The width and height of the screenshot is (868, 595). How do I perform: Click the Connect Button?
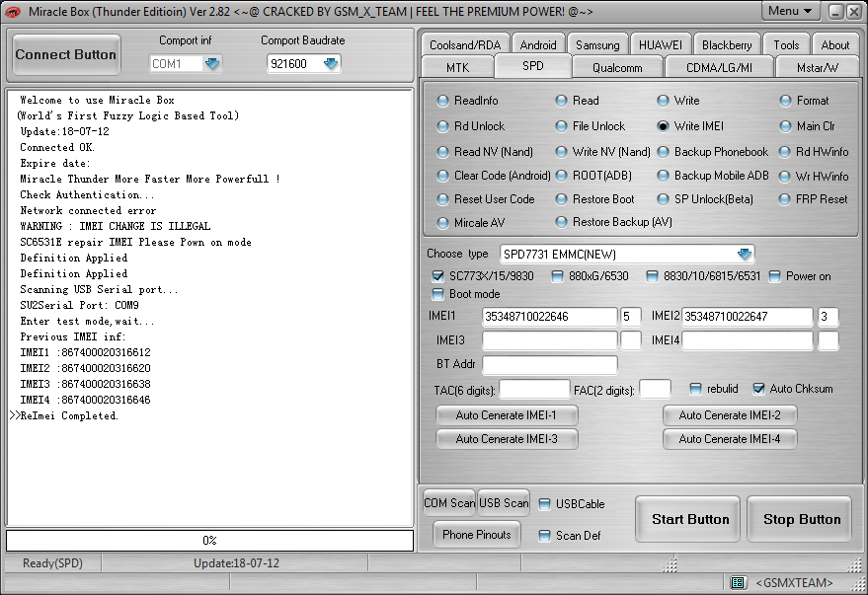(66, 54)
